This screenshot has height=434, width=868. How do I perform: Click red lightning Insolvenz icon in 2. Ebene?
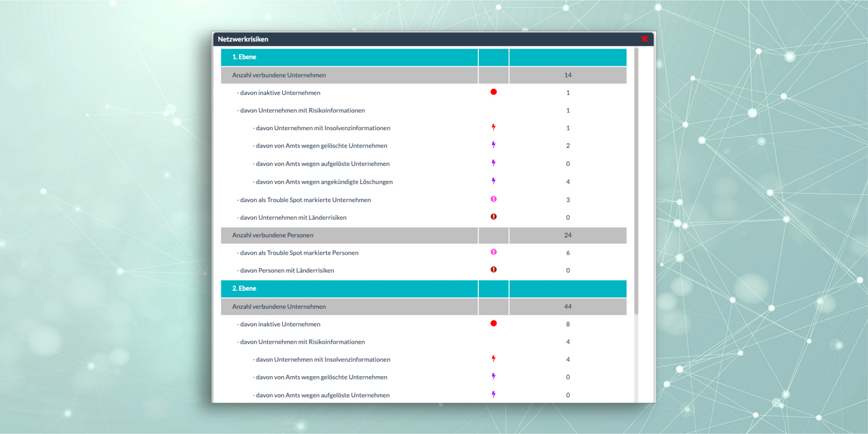pos(493,359)
